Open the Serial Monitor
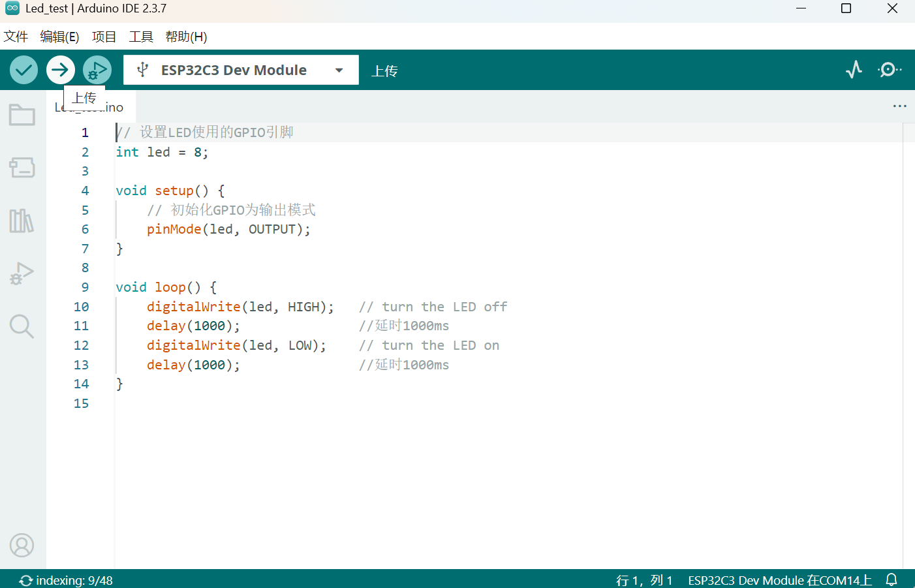 [890, 69]
